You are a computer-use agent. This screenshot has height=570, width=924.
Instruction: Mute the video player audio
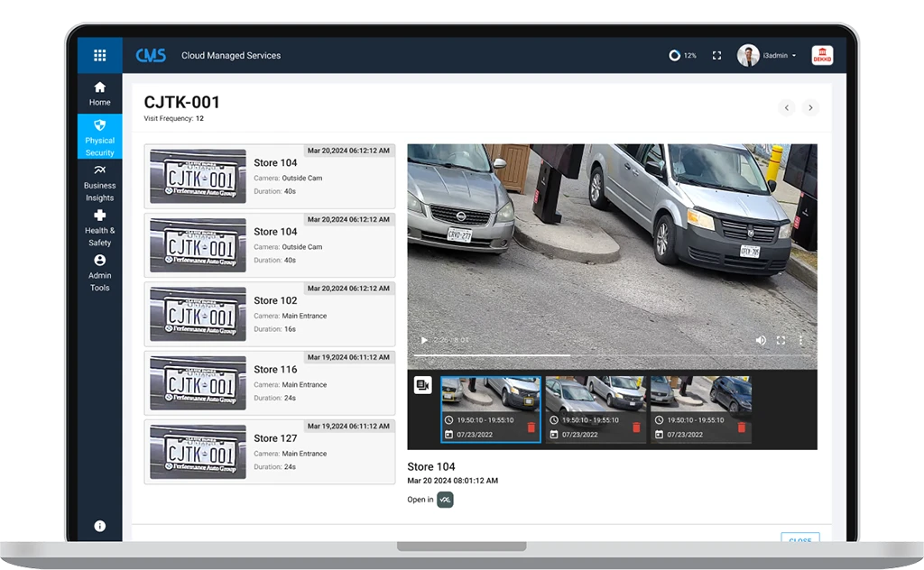tap(761, 340)
